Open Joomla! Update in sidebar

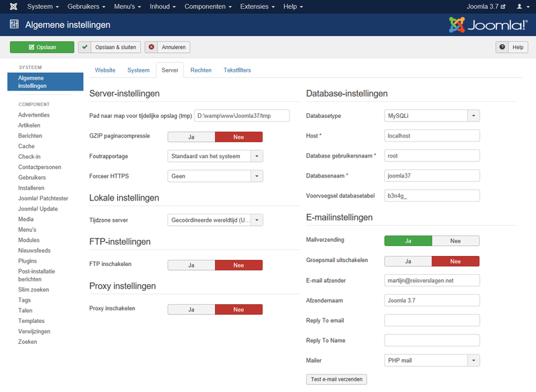click(38, 209)
